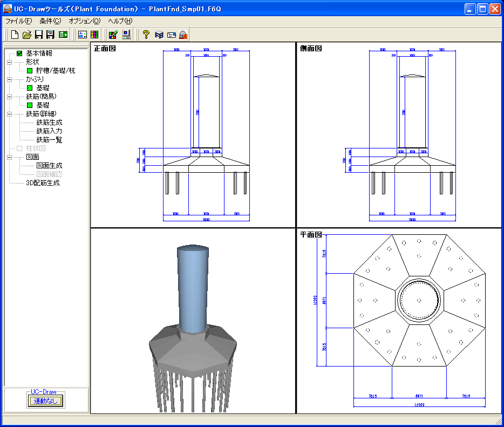The width and height of the screenshot is (504, 427).
Task: Click the 側面図 label text
Action: tap(311, 49)
